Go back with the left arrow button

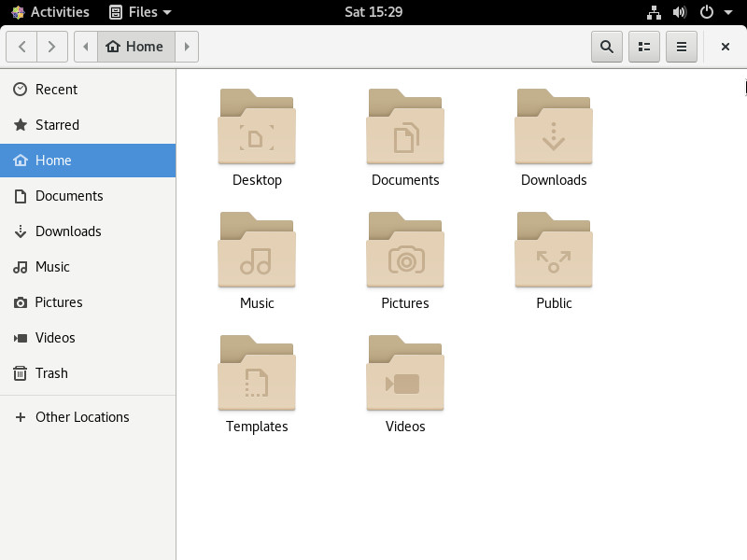coord(22,47)
